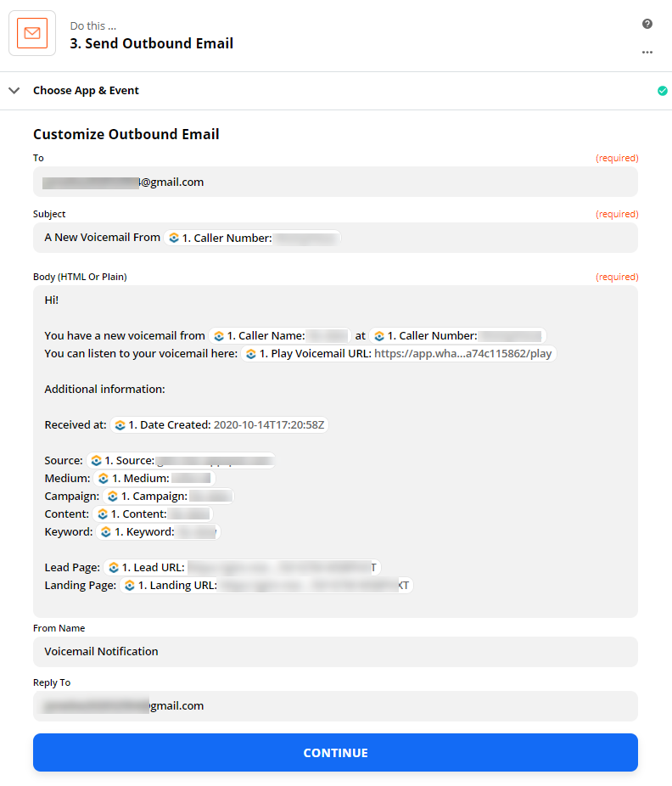This screenshot has height=786, width=672.
Task: Open the three-dot more options menu
Action: (x=647, y=52)
